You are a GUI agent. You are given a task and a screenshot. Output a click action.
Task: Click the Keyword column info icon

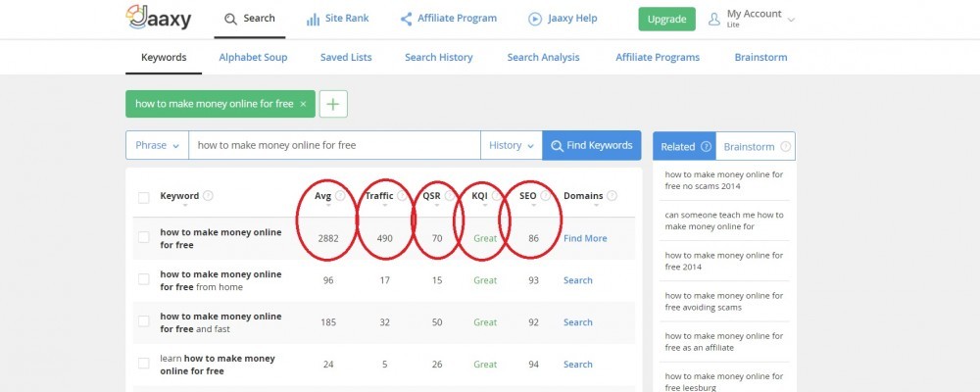[x=208, y=196]
